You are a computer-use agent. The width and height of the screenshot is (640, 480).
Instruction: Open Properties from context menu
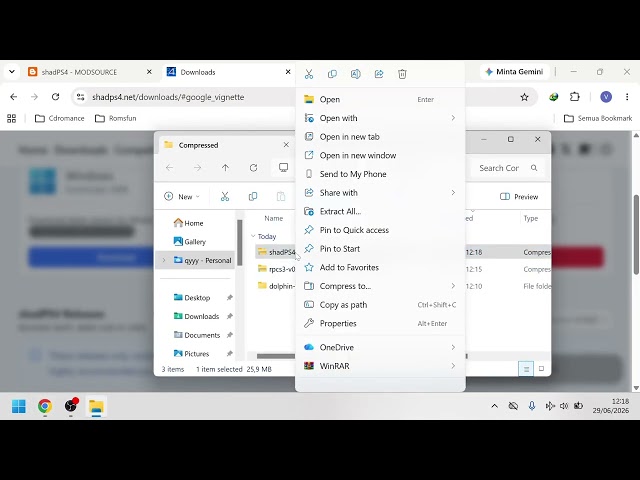click(380, 323)
